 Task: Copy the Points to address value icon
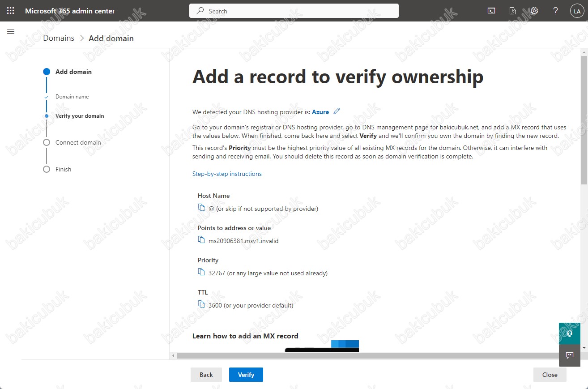201,240
